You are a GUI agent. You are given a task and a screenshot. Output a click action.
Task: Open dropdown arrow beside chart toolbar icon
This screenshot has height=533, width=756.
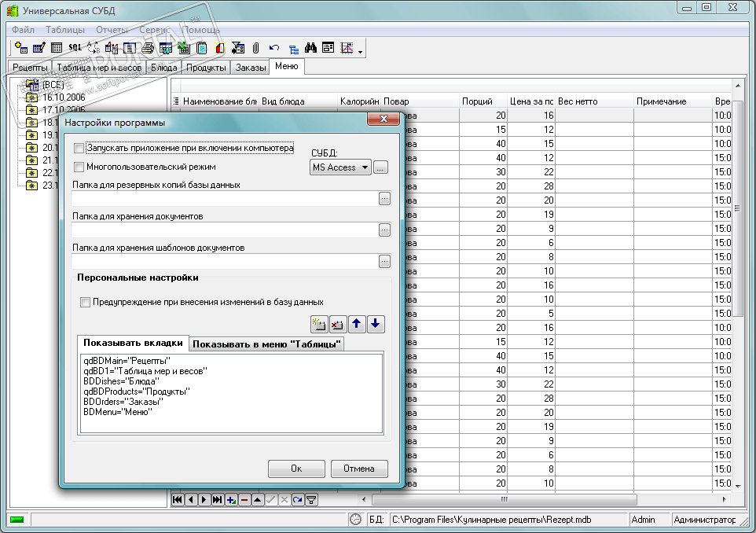[x=360, y=52]
